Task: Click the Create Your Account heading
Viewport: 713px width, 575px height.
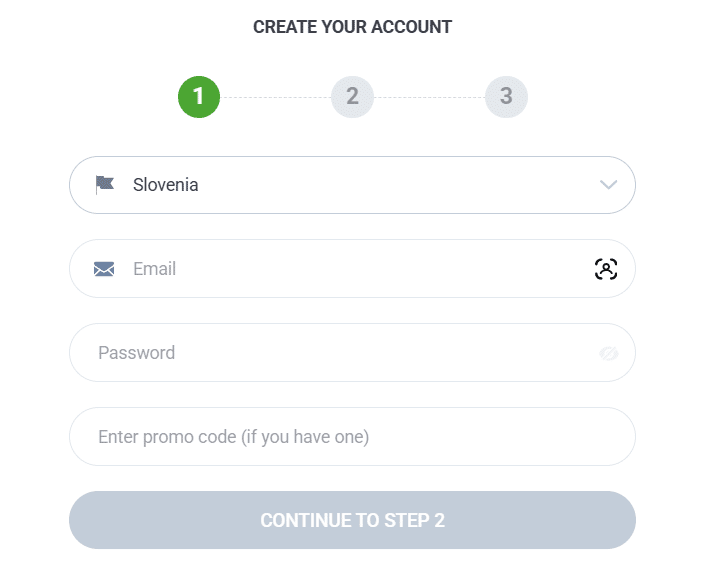Action: (352, 27)
